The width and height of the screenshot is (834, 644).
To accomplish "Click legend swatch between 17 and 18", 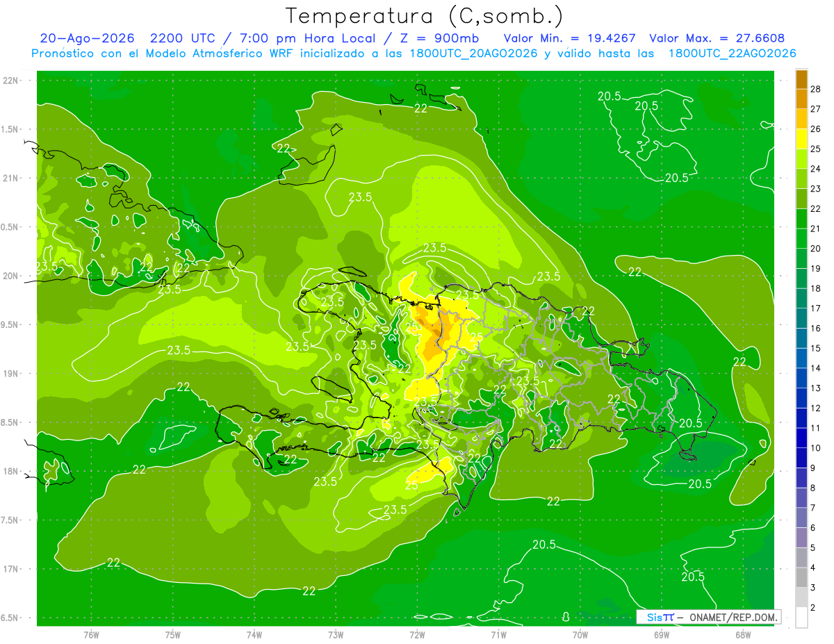I will point(801,299).
